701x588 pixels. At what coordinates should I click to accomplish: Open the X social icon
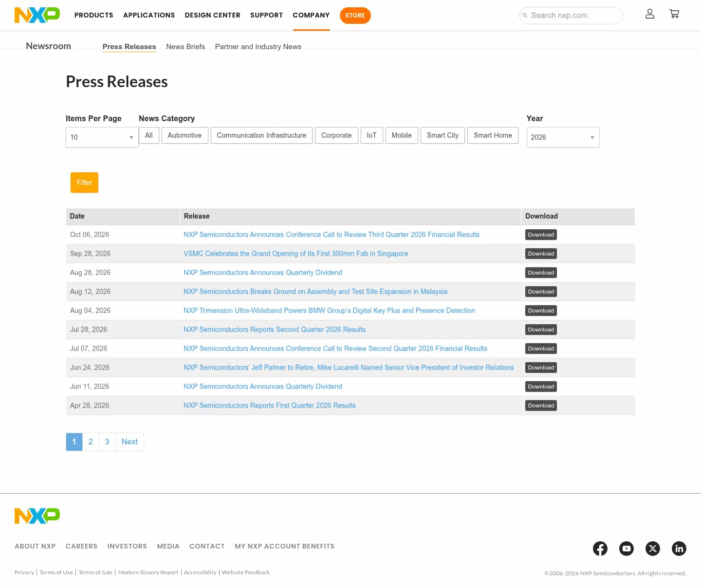click(x=653, y=549)
